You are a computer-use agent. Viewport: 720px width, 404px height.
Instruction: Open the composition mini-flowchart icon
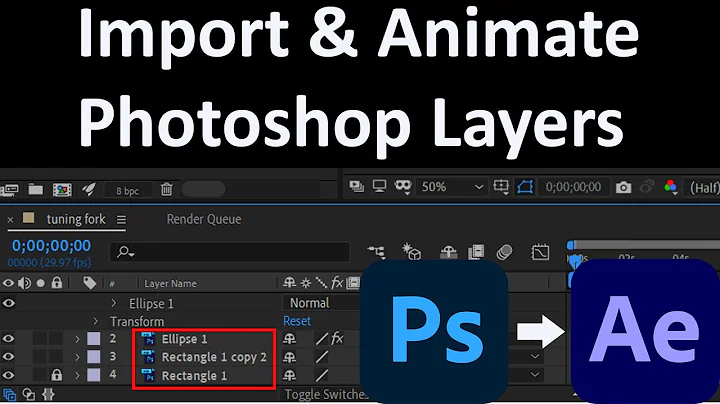coord(377,251)
